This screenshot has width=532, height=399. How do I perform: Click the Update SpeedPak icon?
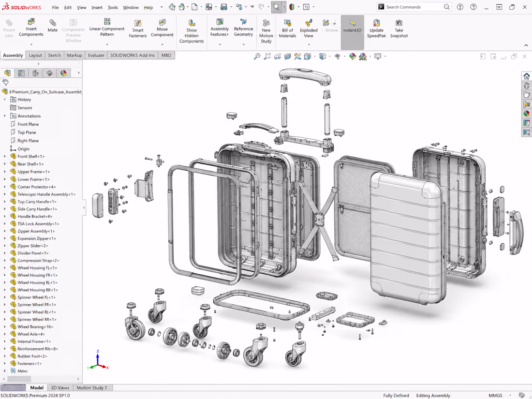tap(376, 23)
